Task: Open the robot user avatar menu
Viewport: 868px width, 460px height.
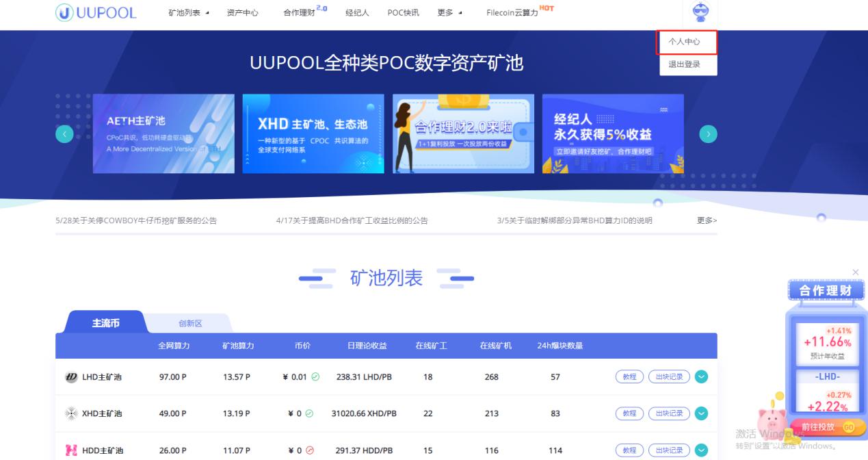Action: pos(701,12)
